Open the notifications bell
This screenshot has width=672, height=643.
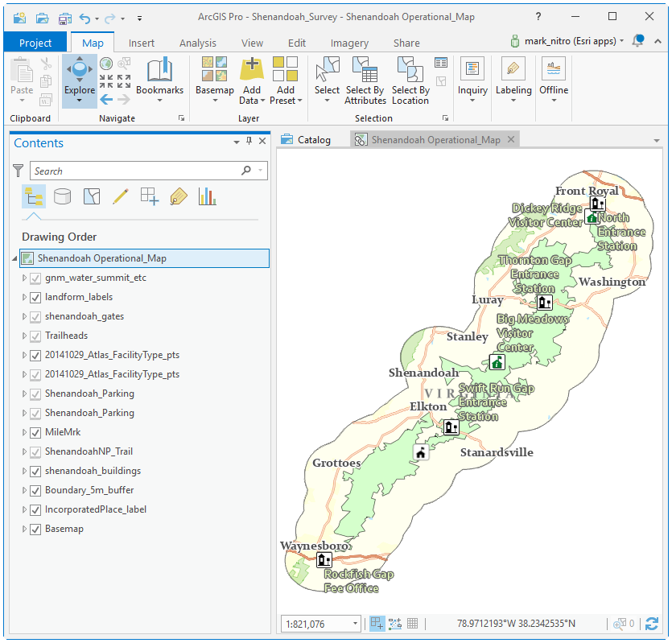point(638,41)
